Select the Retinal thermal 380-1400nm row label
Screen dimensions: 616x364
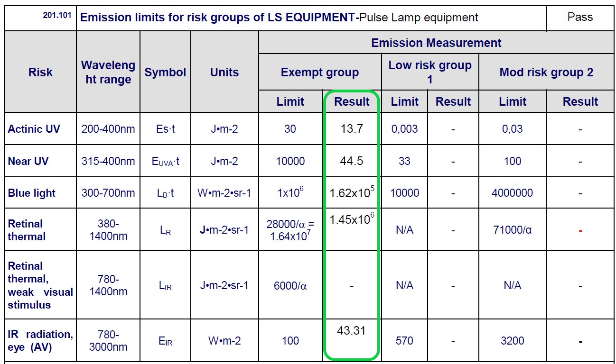tap(27, 230)
